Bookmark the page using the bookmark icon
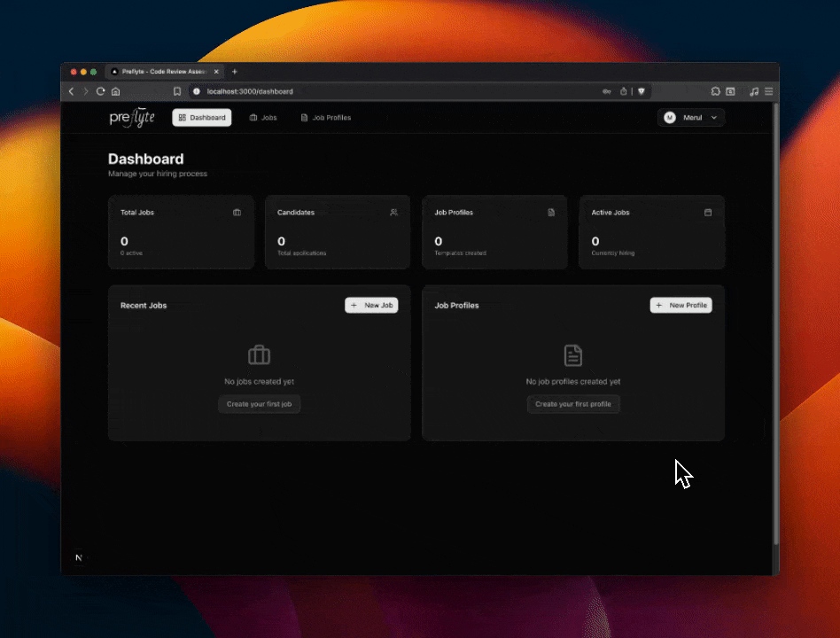This screenshot has height=638, width=840. pyautogui.click(x=177, y=91)
